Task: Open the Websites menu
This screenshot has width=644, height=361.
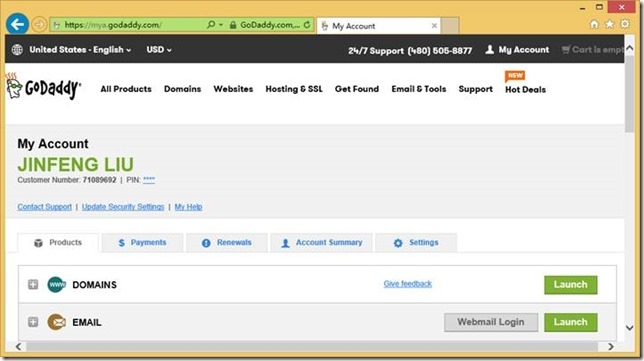Action: click(x=233, y=89)
